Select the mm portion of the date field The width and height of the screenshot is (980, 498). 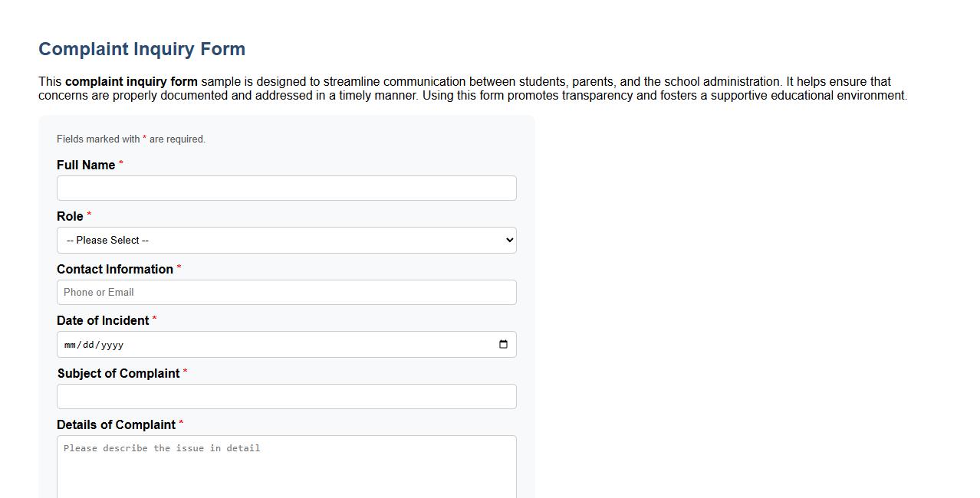pos(71,345)
